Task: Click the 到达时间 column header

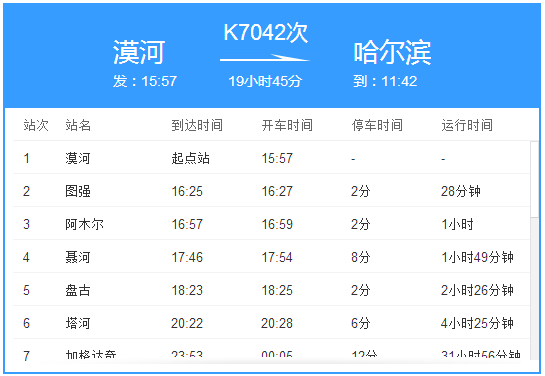Action: pos(197,125)
